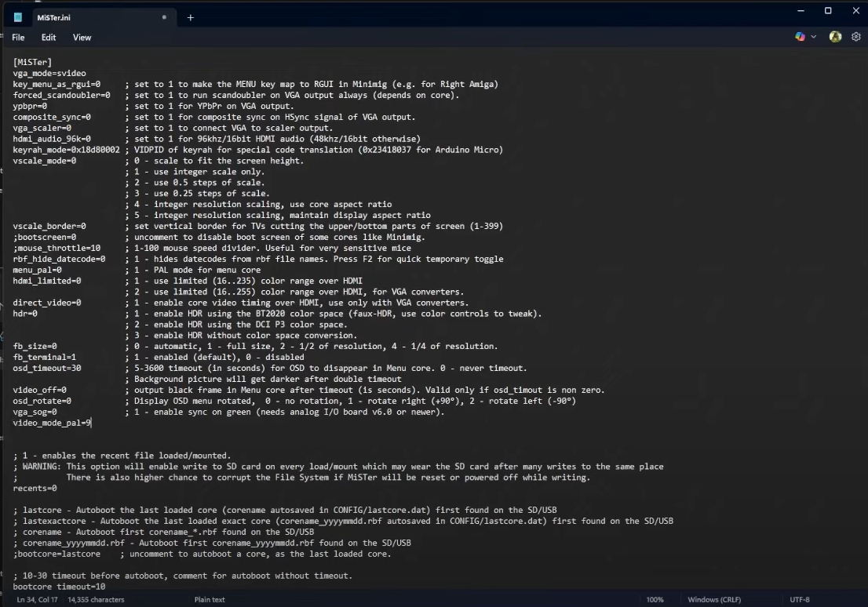Place cursor at end of video_mode_pal=9 line
The image size is (868, 607).
pos(93,423)
